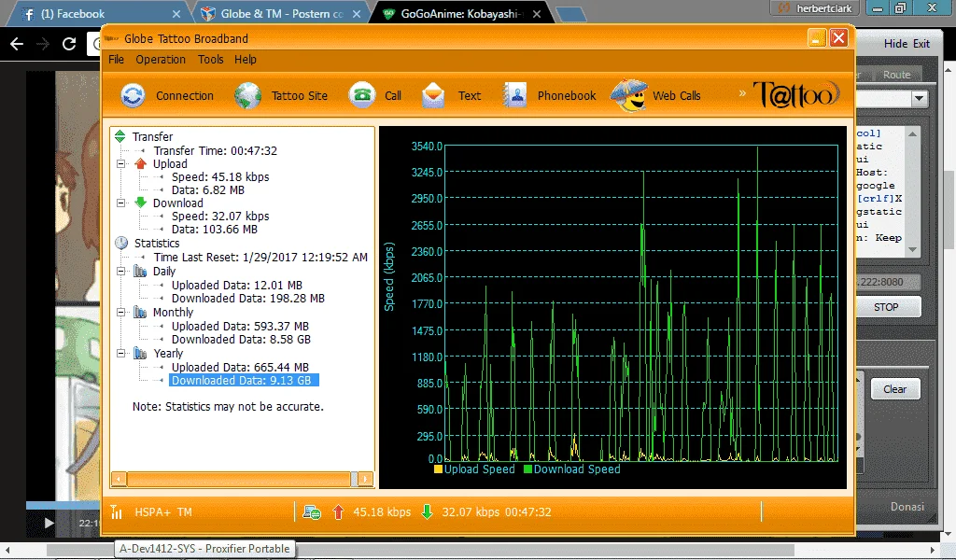Open the Tattoo Site globe icon

[x=248, y=96]
